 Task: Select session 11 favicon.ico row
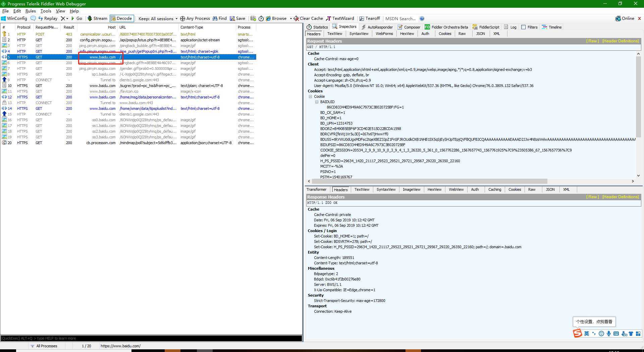pos(128,91)
